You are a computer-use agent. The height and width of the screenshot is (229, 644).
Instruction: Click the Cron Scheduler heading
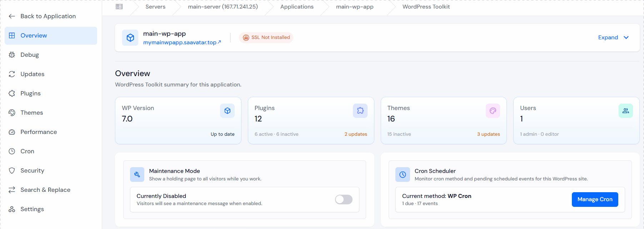click(435, 171)
